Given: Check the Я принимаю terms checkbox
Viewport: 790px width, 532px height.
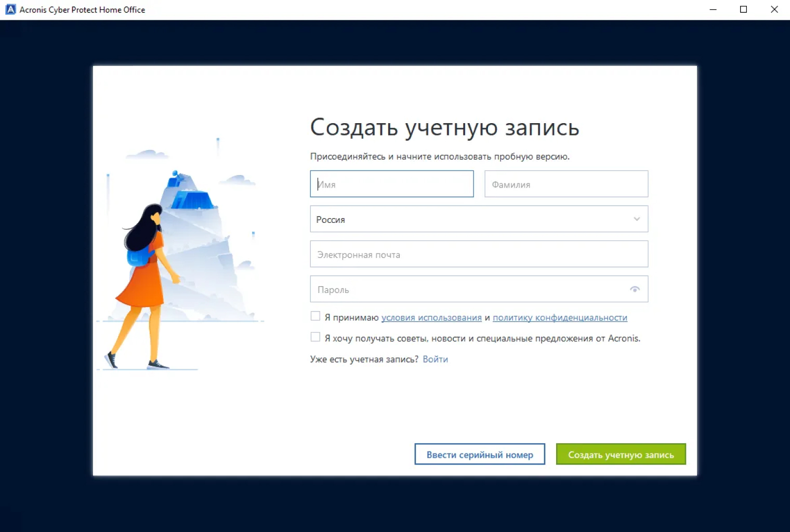Looking at the screenshot, I should point(315,316).
